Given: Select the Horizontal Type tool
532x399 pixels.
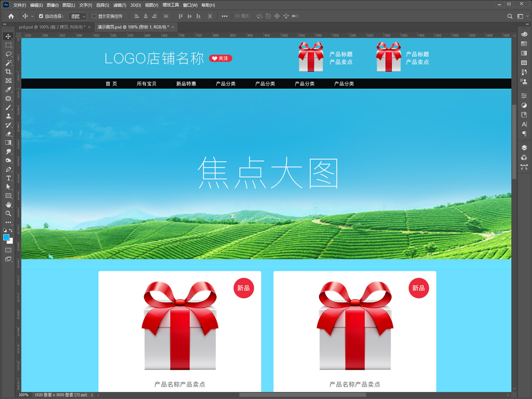Looking at the screenshot, I should pos(8,178).
